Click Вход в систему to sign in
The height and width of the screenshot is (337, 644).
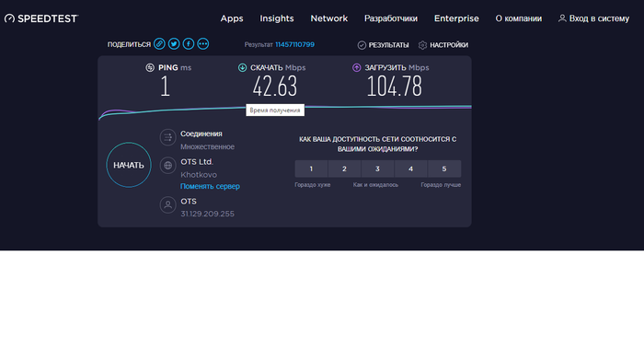click(594, 18)
